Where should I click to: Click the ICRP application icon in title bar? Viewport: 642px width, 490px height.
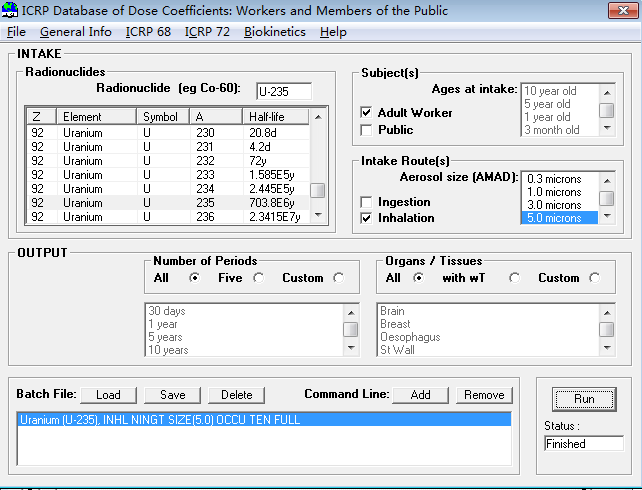click(10, 11)
